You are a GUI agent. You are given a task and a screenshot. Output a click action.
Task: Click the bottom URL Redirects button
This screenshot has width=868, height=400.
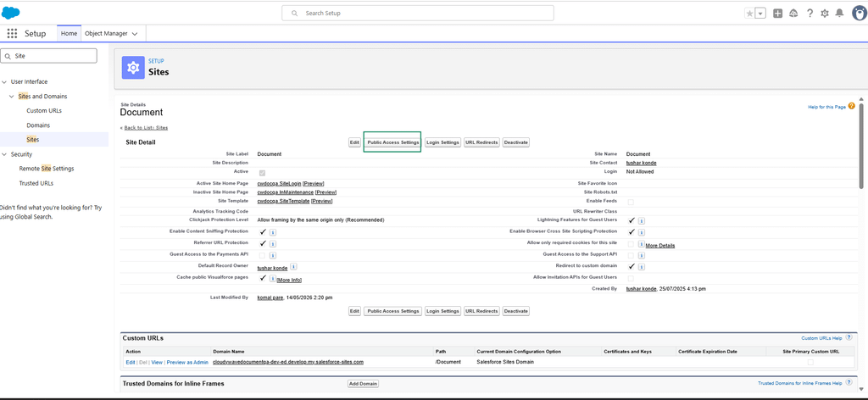[x=481, y=311]
